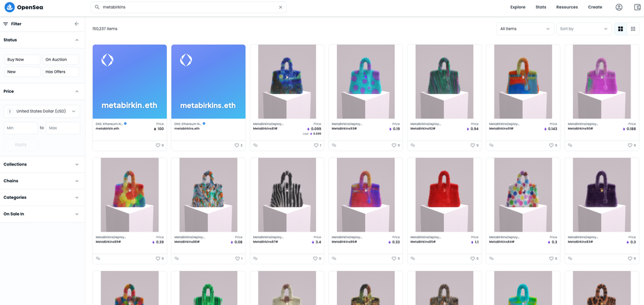
Task: Click the heart icon on MetaBirkins81#
Action: coord(315,145)
